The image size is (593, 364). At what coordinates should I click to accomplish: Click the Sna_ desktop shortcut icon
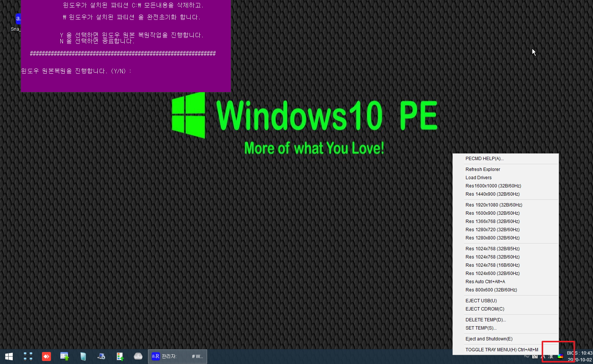(16, 22)
